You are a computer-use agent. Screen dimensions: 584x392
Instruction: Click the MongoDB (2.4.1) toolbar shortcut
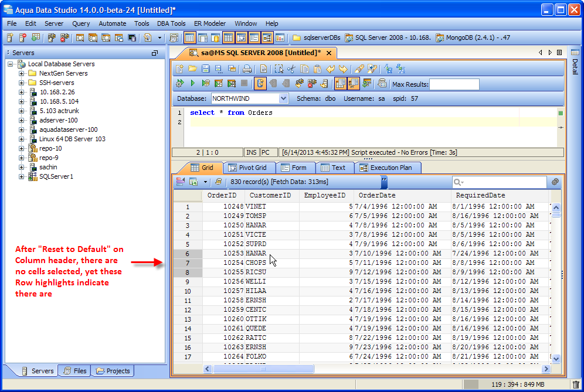point(473,38)
